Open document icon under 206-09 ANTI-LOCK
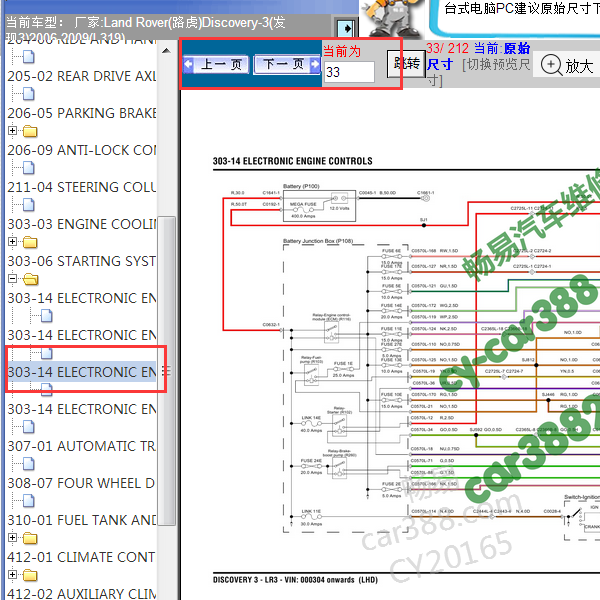 (29, 168)
